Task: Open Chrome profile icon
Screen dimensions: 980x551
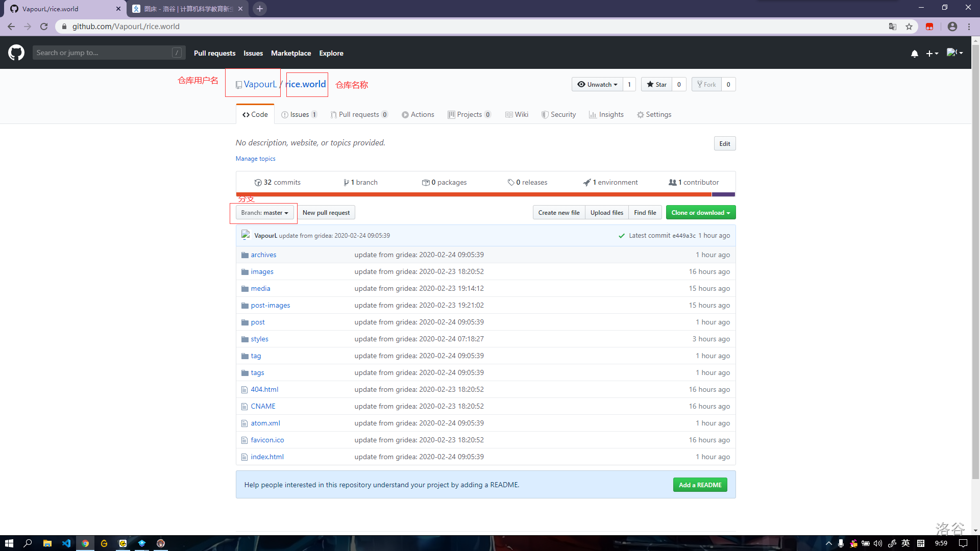Action: pyautogui.click(x=952, y=27)
